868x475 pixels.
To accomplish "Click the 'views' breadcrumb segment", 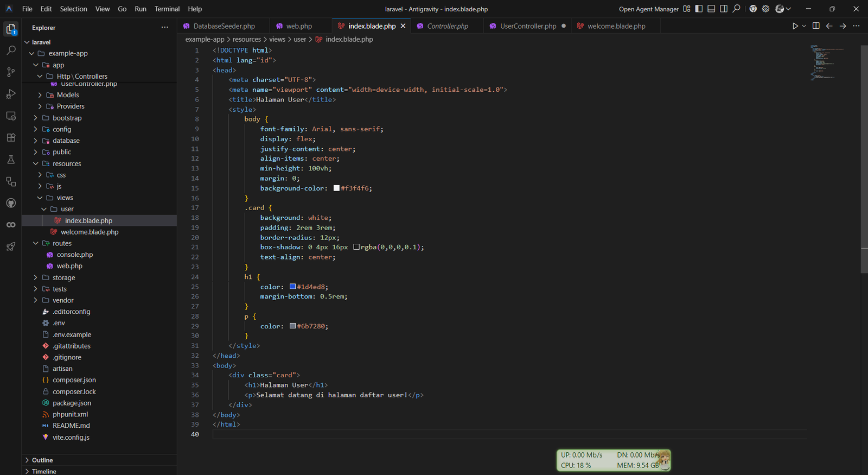I will pyautogui.click(x=277, y=39).
